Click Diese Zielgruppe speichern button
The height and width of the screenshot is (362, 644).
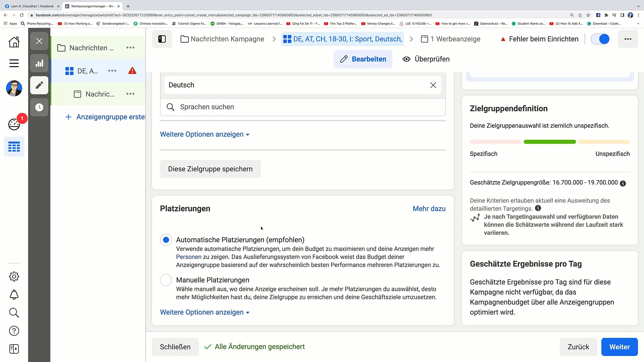pyautogui.click(x=210, y=169)
